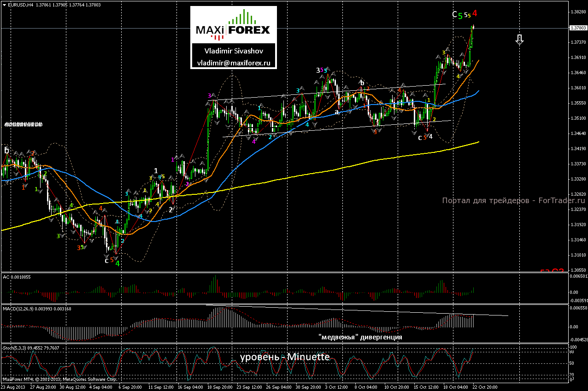The height and width of the screenshot is (391, 588).
Task: Click the "медвежья" дивергенция annotation
Action: click(x=360, y=337)
